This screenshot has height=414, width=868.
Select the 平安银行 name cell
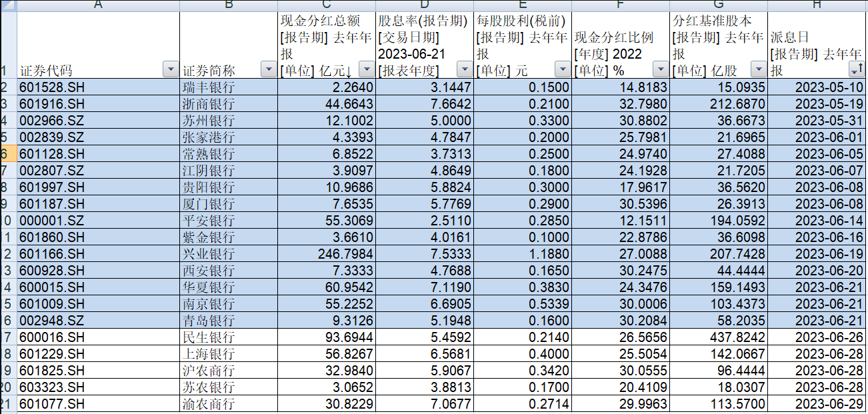coord(229,220)
